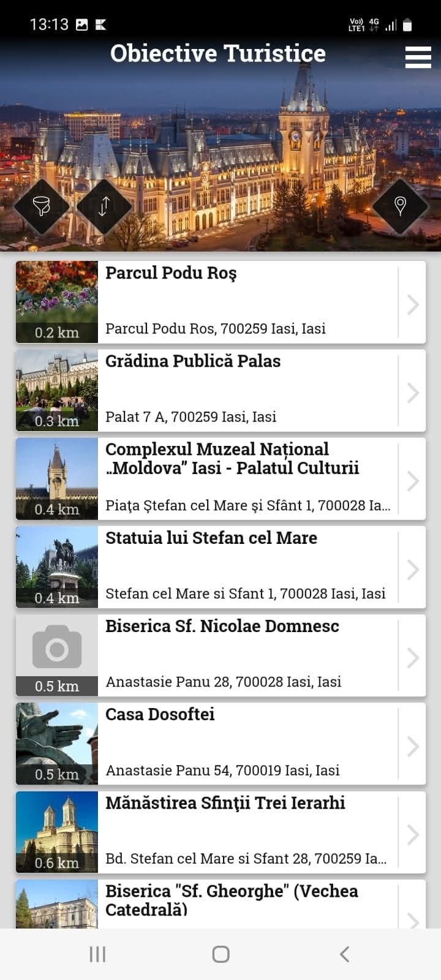Tap the filter funnel icon

42,206
